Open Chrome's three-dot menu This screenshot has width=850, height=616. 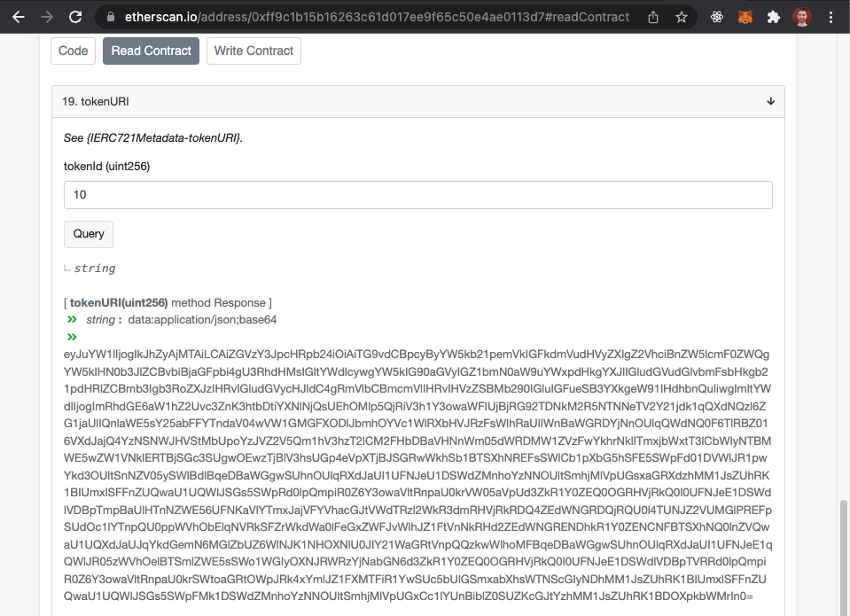[831, 17]
